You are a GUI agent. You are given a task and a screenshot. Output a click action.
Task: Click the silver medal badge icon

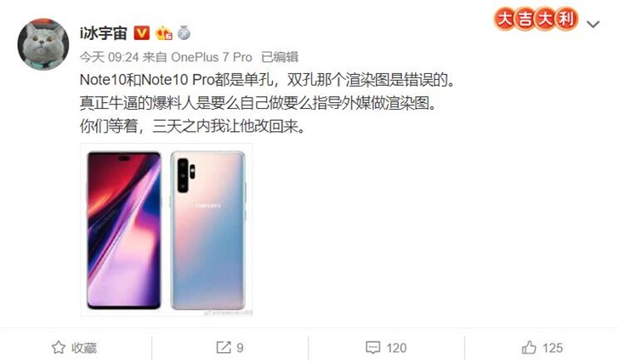pyautogui.click(x=184, y=33)
